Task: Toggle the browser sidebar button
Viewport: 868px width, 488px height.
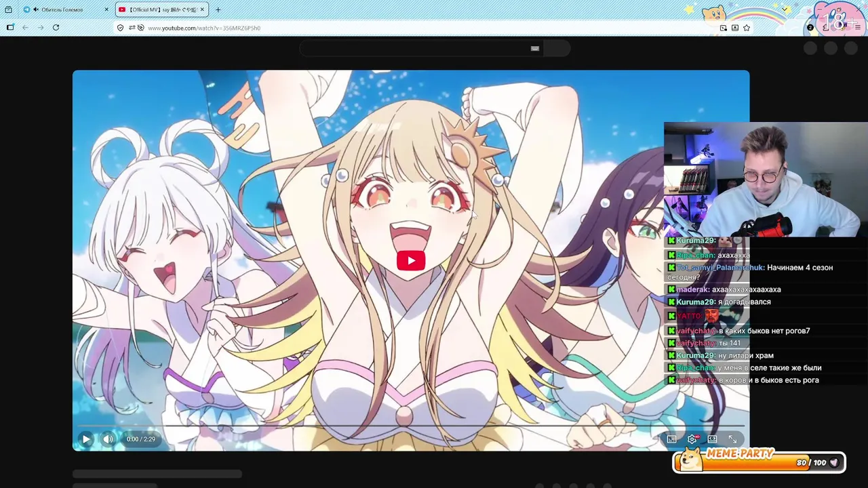Action: coord(9,28)
